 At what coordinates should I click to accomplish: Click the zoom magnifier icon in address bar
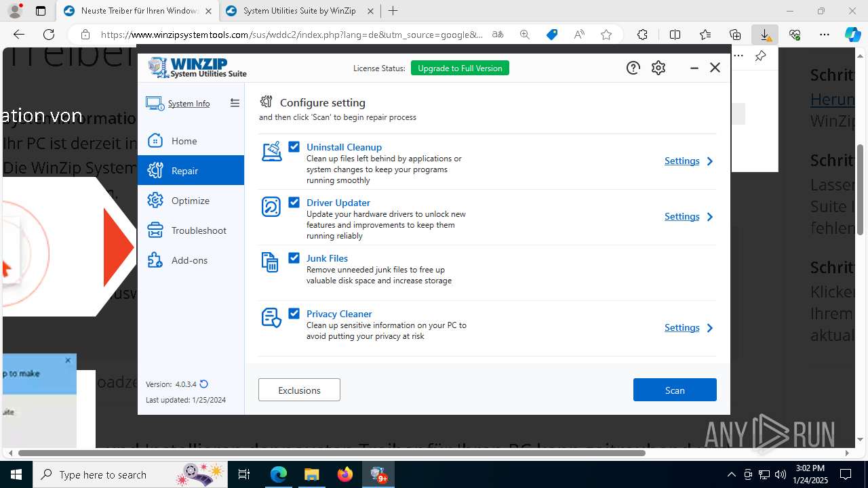pyautogui.click(x=525, y=35)
